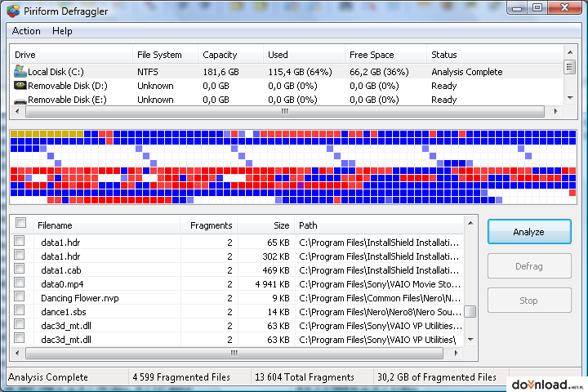Toggle the select-all checkbox in file list header
This screenshot has width=588, height=392.
[20, 223]
